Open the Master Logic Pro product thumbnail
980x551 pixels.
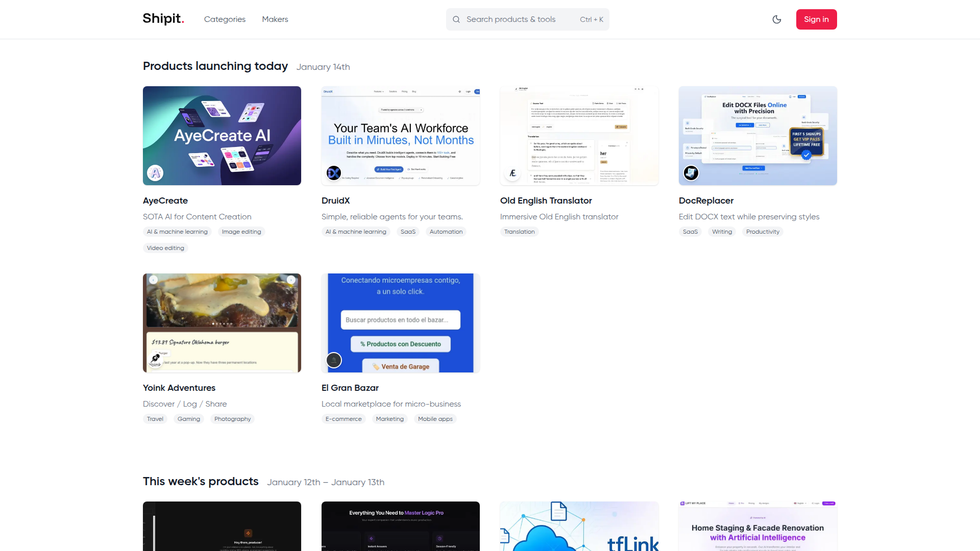(x=401, y=526)
